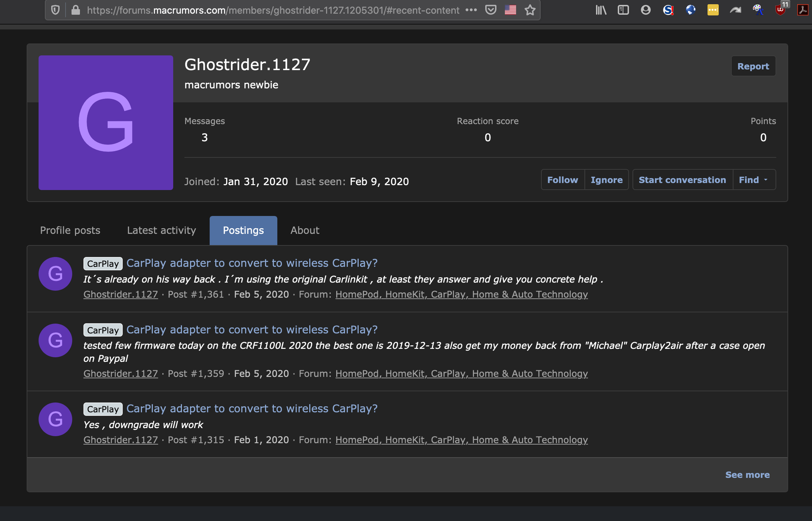812x521 pixels.
Task: Click the Report button
Action: tap(753, 66)
